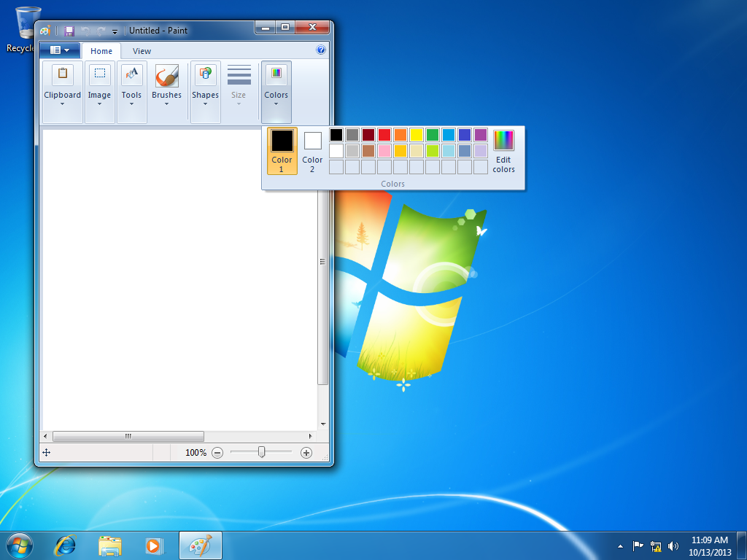Pick the green palette swatch

tap(433, 135)
